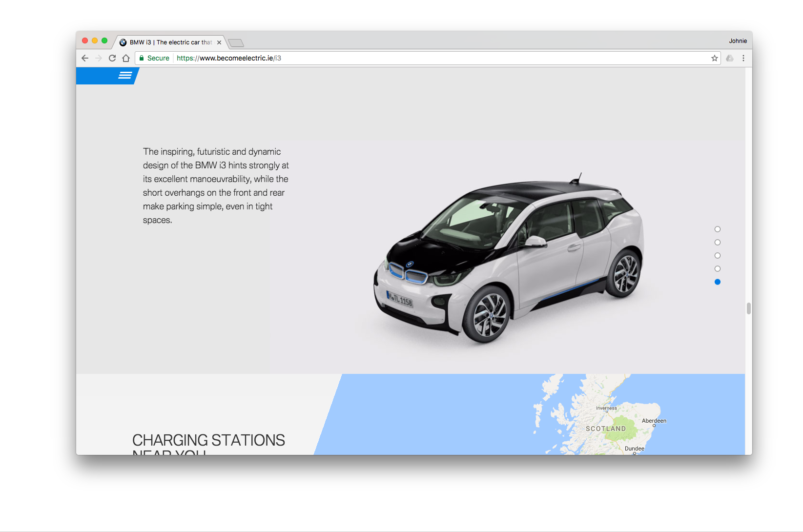Go back with browser back arrow
The image size is (803, 532).
point(85,58)
